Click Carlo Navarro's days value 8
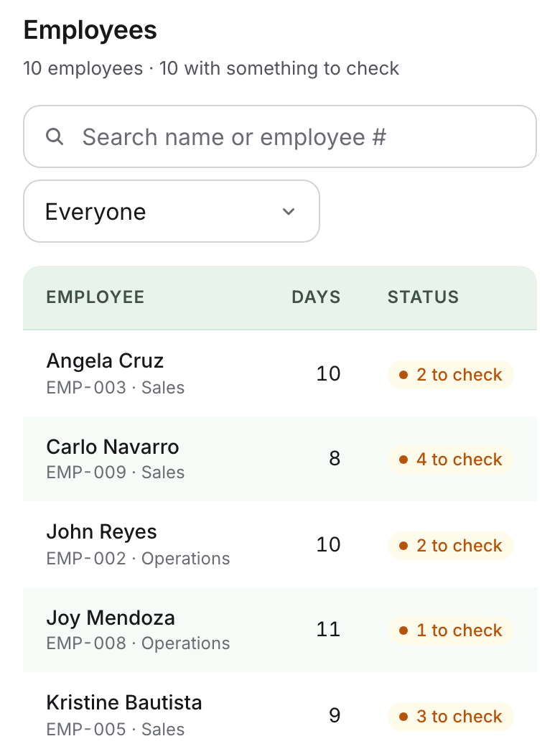560x754 pixels. pos(335,458)
